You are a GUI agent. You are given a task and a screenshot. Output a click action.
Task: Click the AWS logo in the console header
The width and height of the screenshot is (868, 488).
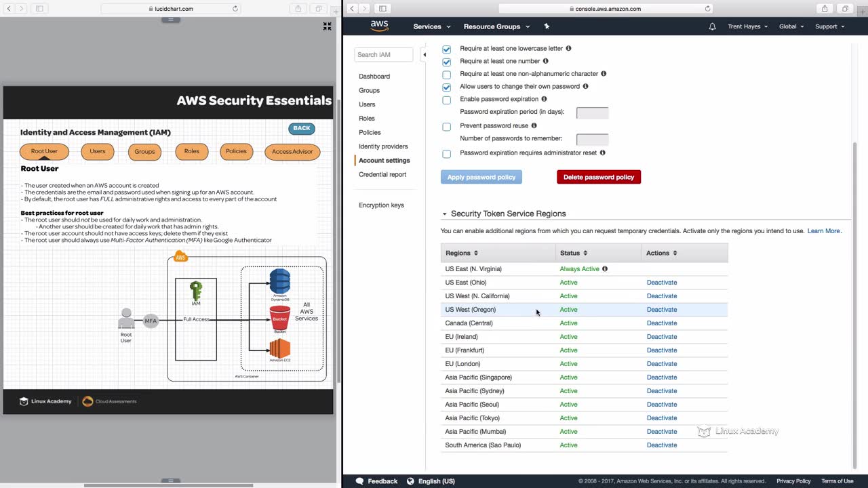click(x=379, y=26)
